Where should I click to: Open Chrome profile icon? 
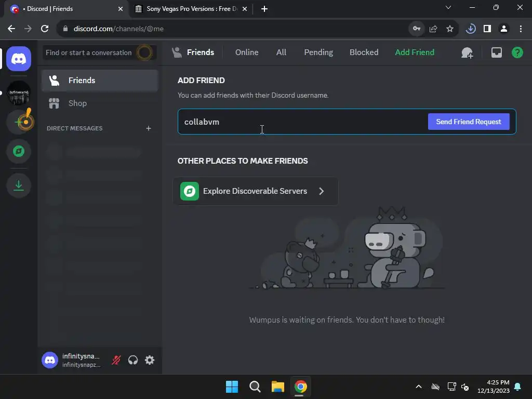[504, 29]
